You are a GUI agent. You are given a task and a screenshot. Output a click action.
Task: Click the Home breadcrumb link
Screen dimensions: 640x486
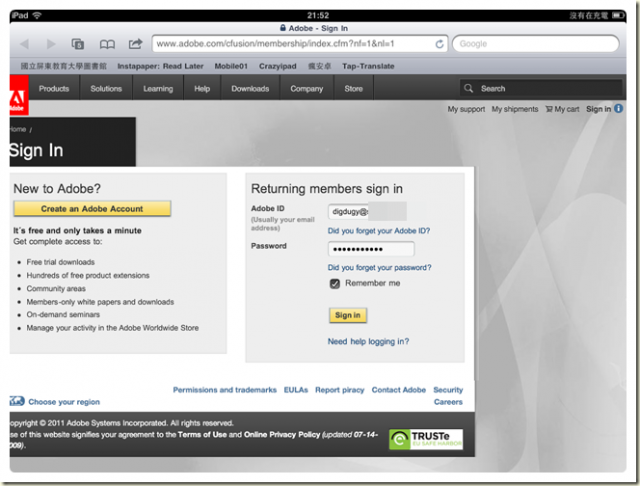pyautogui.click(x=18, y=129)
